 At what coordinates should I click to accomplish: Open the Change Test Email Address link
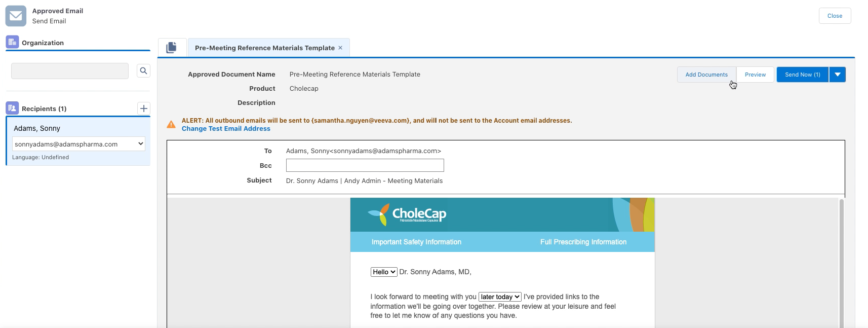point(226,129)
